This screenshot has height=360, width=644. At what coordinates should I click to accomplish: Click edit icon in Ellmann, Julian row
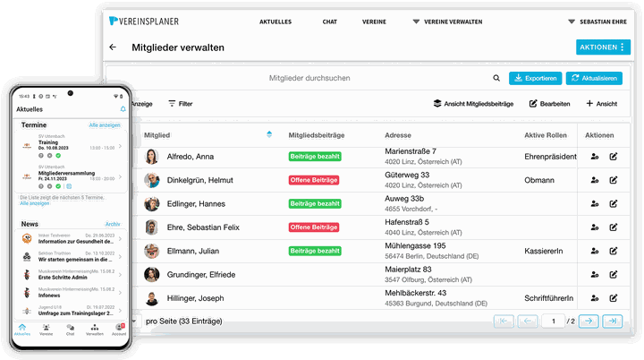(614, 251)
